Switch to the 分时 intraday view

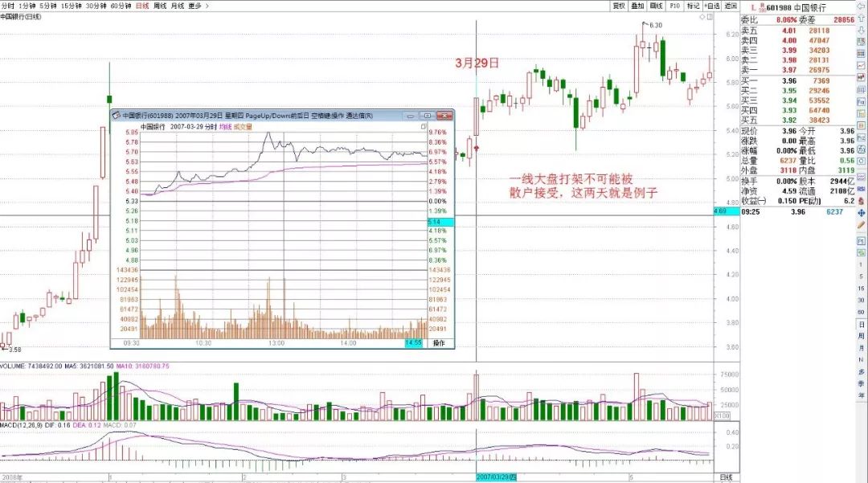click(8, 6)
